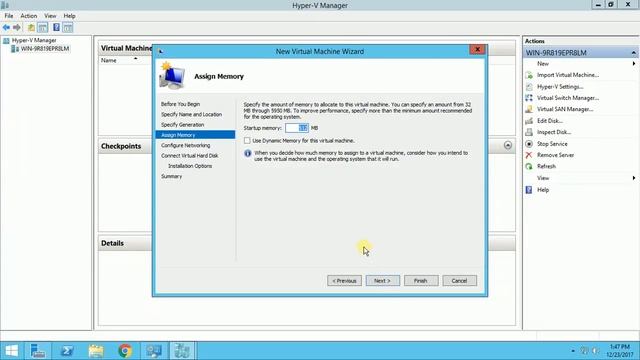Image resolution: width=640 pixels, height=360 pixels.
Task: Refresh the server from the Actions pane
Action: pos(546,167)
